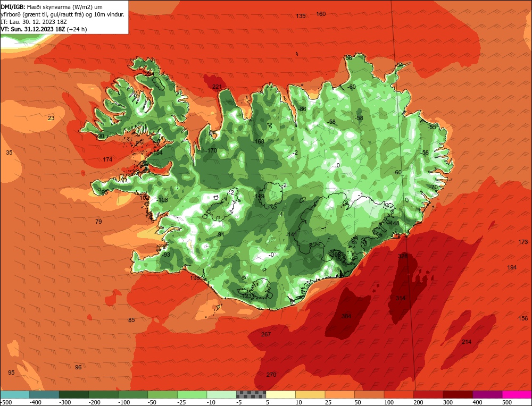The height and width of the screenshot is (406, 532).
Task: Click the value '148' in southeast Iceland
Action: click(395, 223)
